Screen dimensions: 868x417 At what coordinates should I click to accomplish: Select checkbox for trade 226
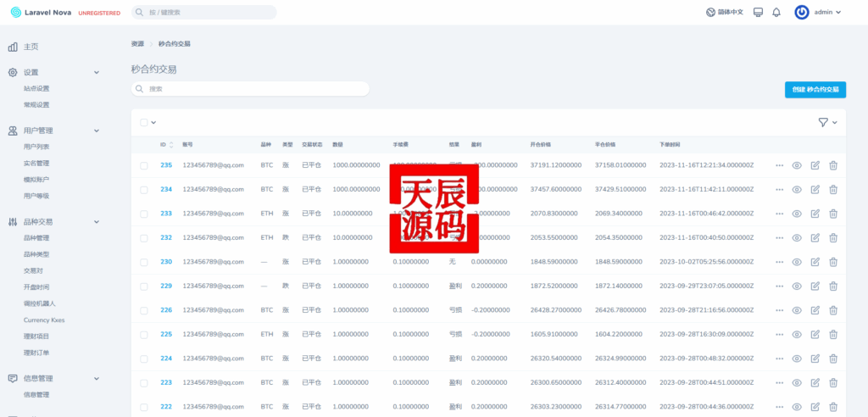point(144,310)
